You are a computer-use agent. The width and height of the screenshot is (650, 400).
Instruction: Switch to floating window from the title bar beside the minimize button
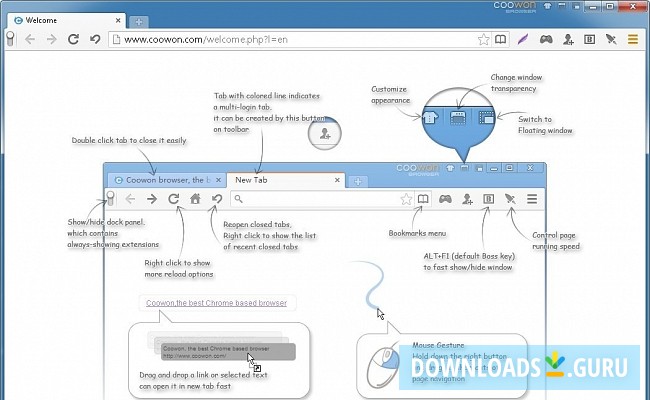coord(576,6)
